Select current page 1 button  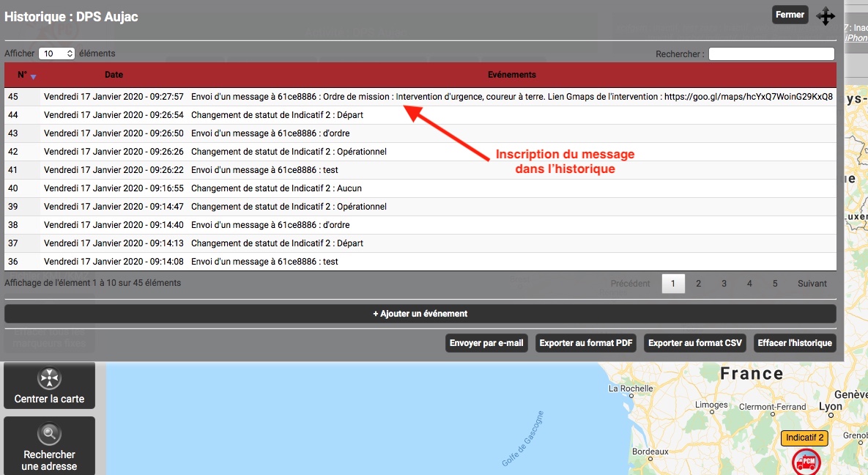673,283
